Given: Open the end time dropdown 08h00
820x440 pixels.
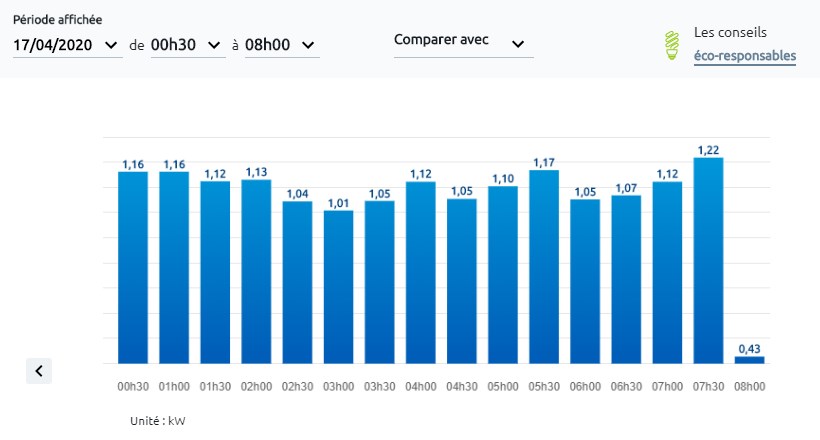Looking at the screenshot, I should pyautogui.click(x=282, y=46).
